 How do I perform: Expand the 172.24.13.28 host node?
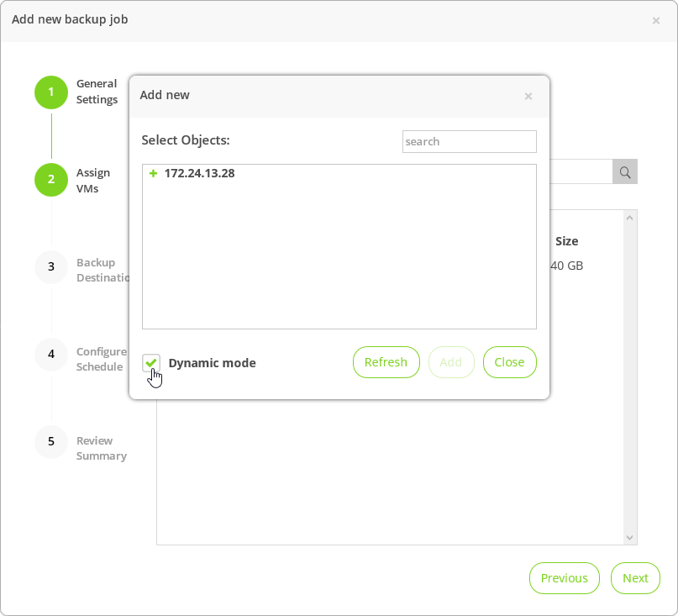153,174
